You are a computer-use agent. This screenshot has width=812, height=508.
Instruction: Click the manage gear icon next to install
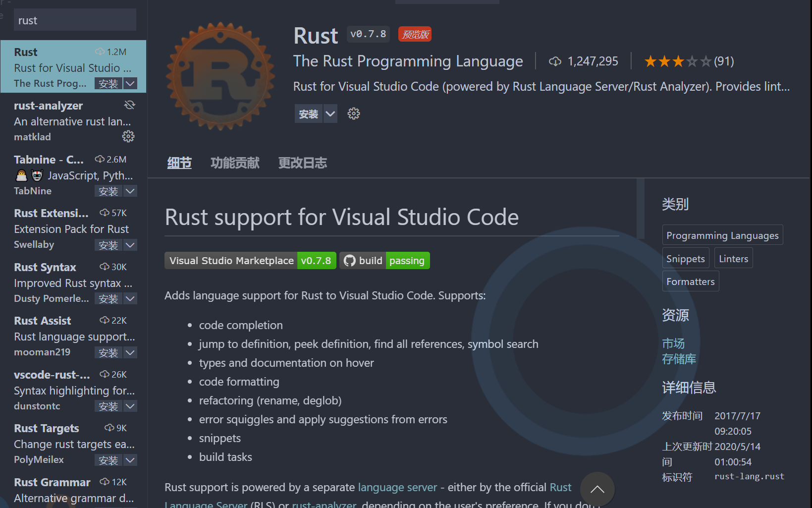coord(354,113)
